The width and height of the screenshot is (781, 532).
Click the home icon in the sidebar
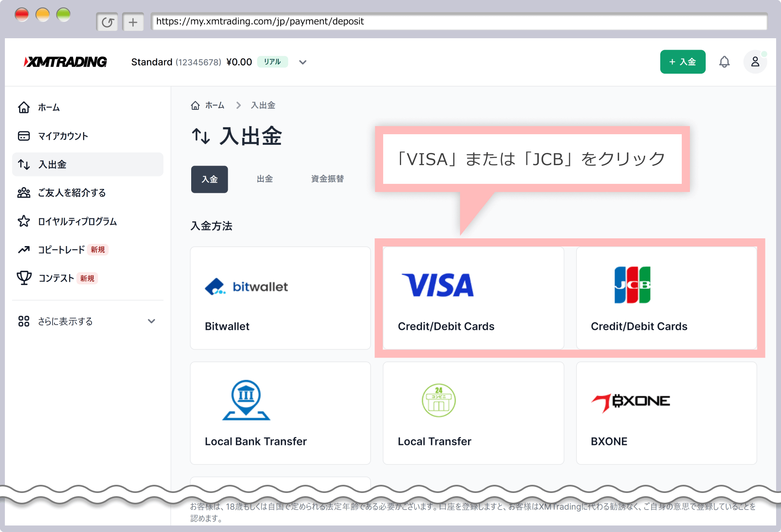coord(24,107)
